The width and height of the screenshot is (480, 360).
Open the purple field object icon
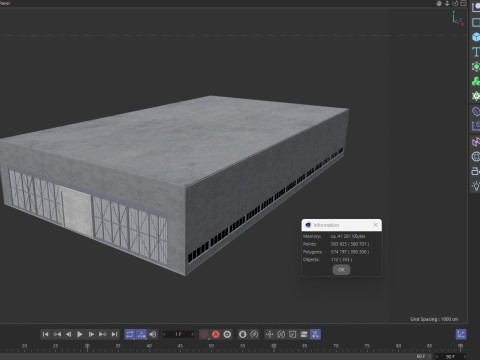click(x=476, y=126)
